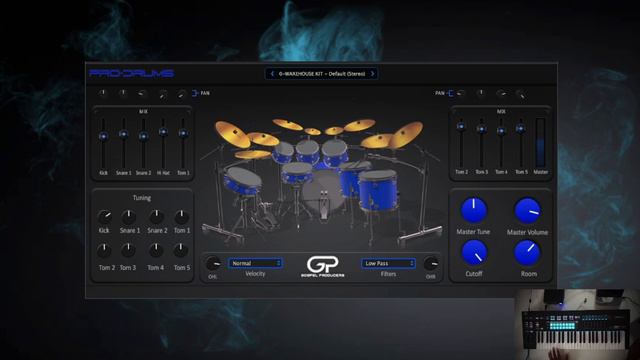Click the Gospel Producers GP logo
Screen dimensions: 640x360
point(322,267)
